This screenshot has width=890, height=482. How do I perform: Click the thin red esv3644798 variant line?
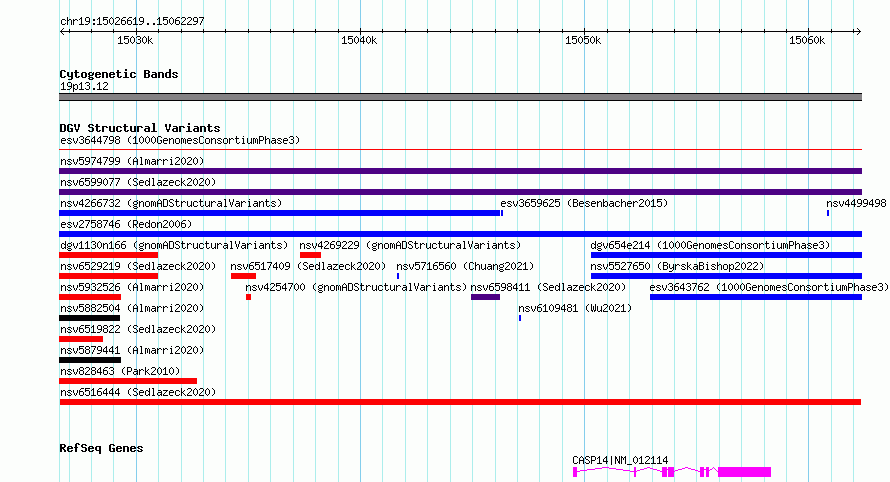pyautogui.click(x=460, y=150)
